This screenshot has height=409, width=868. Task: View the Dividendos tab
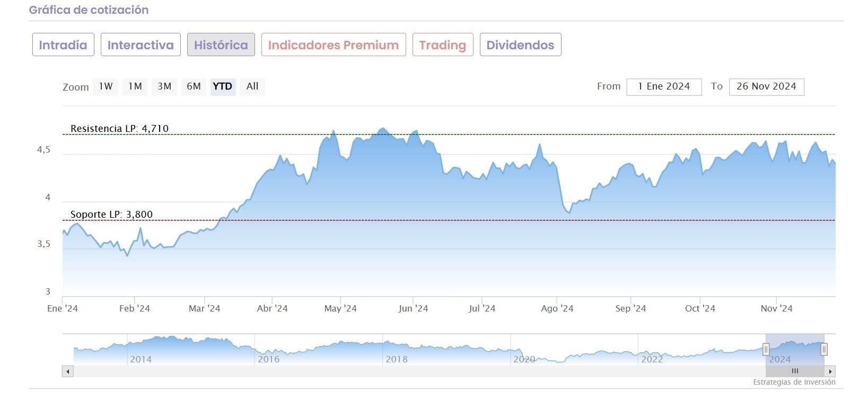click(x=520, y=45)
